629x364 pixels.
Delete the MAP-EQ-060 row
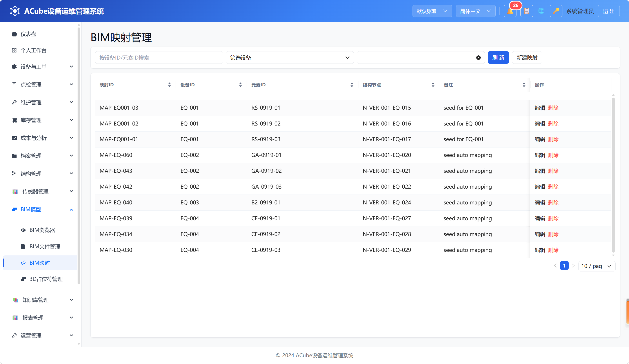553,155
